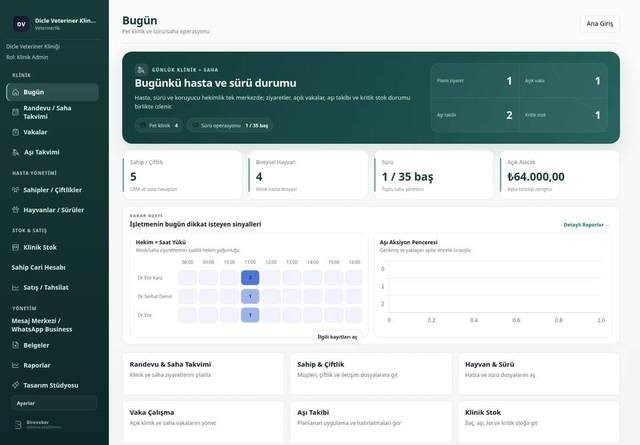
Task: Click the Bugünkü hasta ve sürü durumu heading
Action: click(x=216, y=83)
